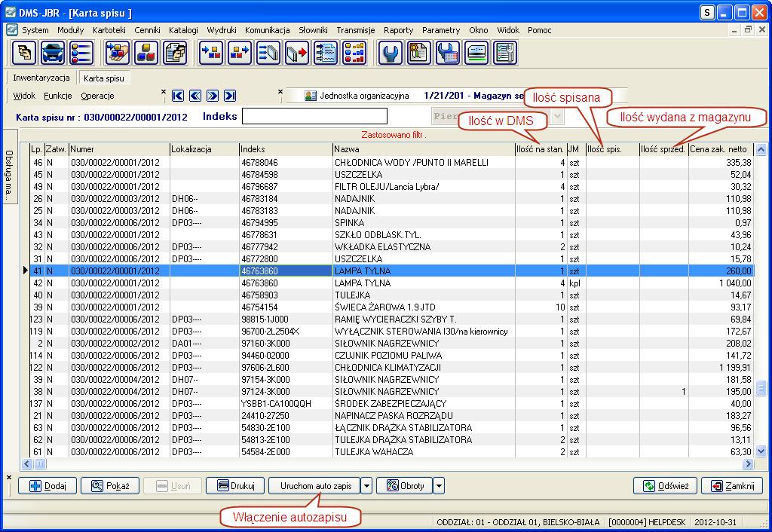
Task: Click the Obroty button
Action: coord(404,486)
